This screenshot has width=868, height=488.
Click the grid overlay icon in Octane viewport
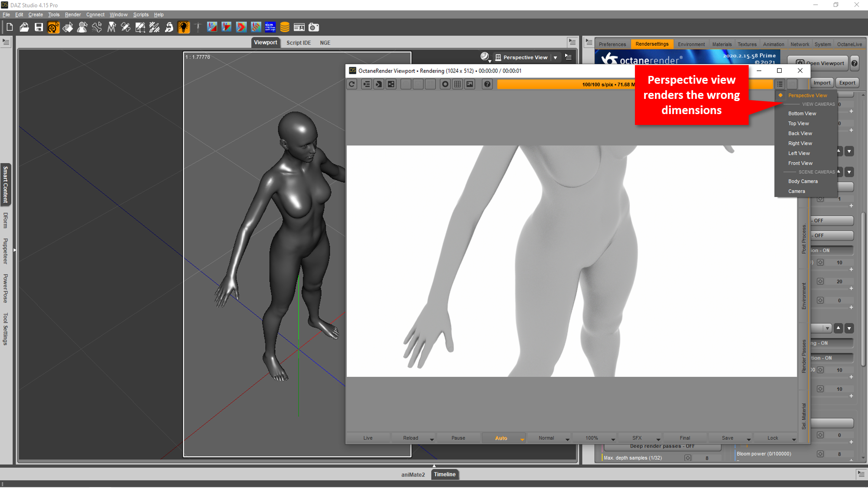click(x=457, y=84)
